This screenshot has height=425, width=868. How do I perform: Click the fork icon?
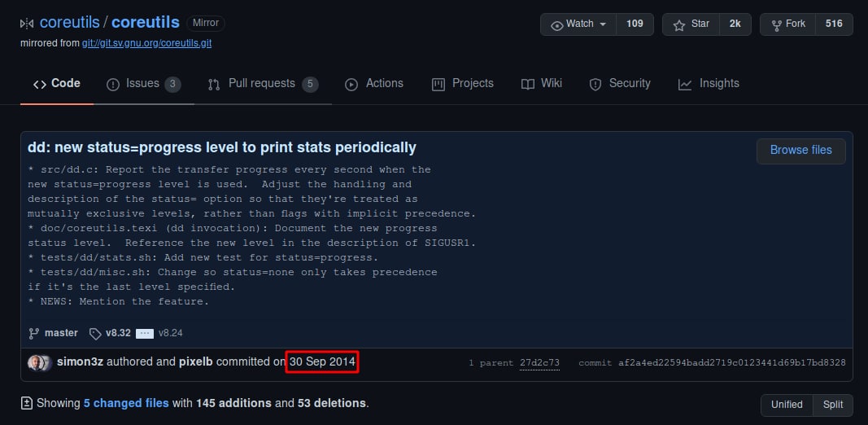[777, 25]
